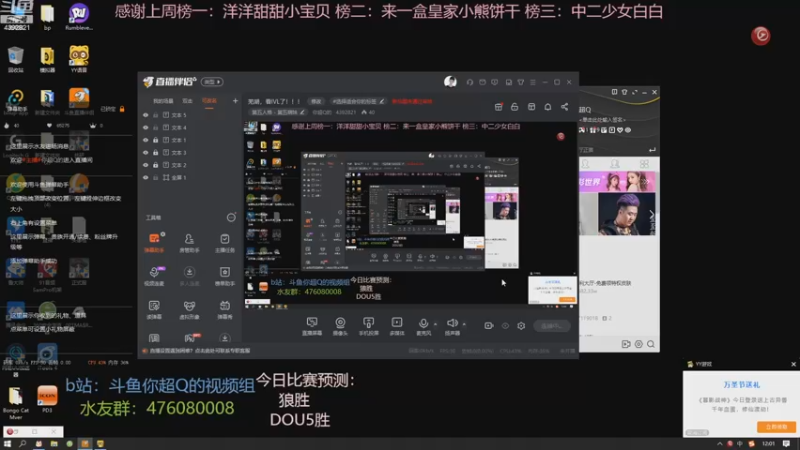Click the share icon in stream header

(x=564, y=107)
